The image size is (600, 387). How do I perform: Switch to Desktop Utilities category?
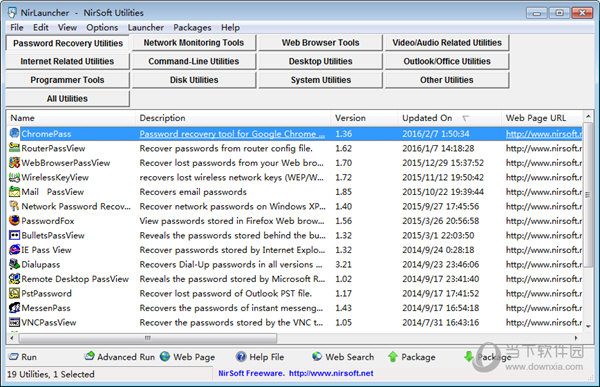pyautogui.click(x=320, y=61)
